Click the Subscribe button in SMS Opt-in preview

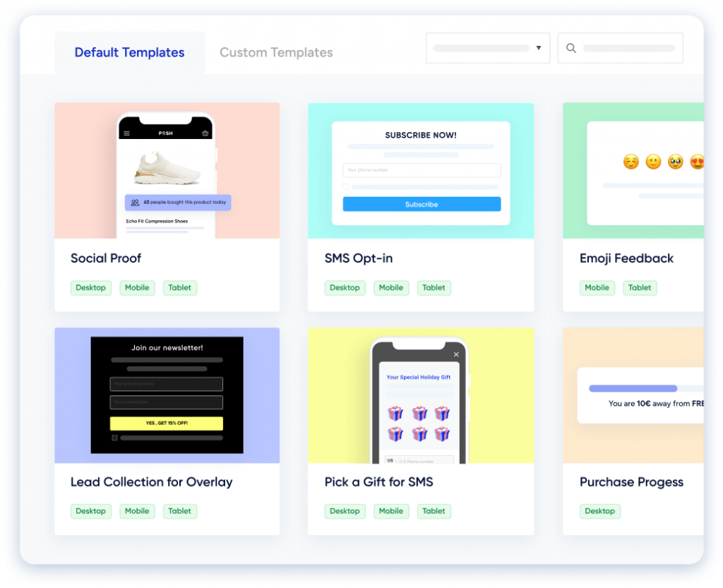click(x=422, y=204)
